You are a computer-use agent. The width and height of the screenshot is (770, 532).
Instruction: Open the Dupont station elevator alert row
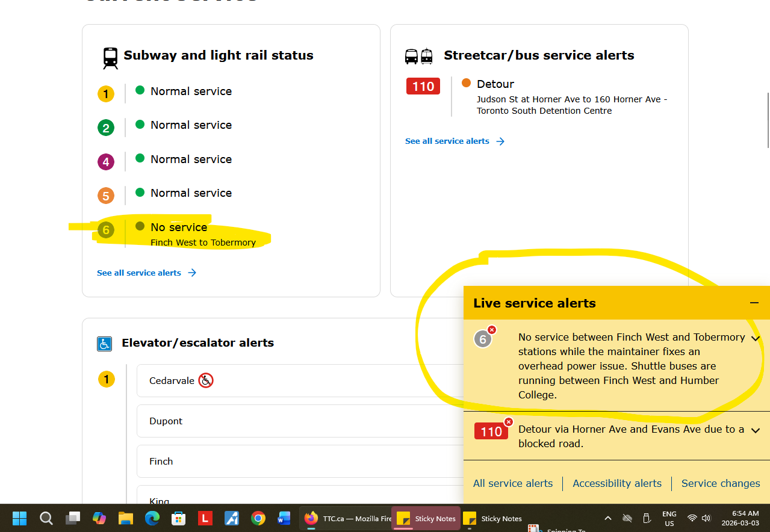click(x=301, y=421)
